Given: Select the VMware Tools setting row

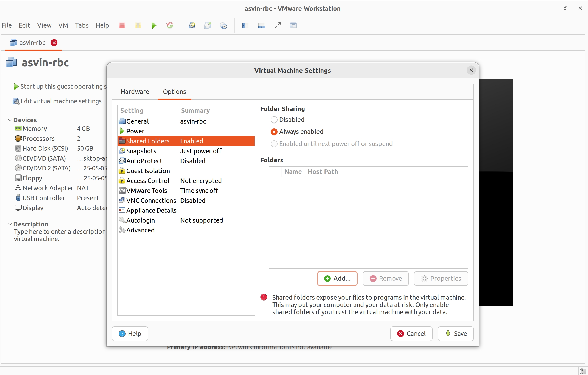Looking at the screenshot, I should (x=186, y=191).
